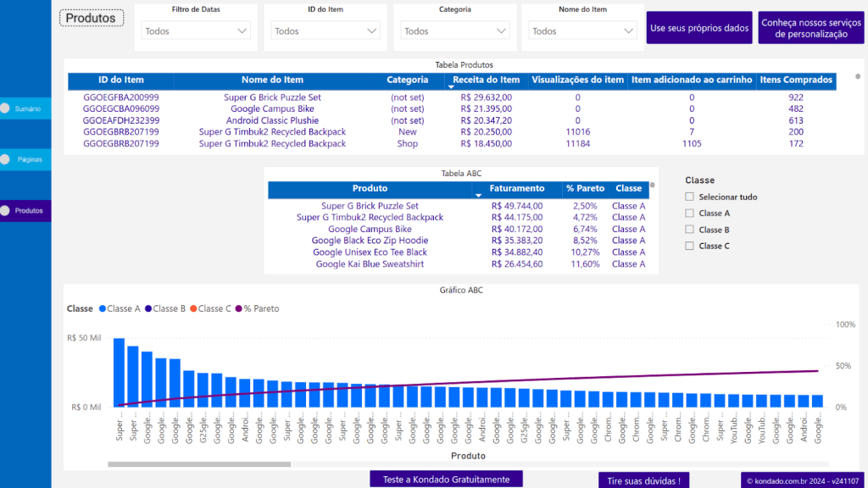Image resolution: width=868 pixels, height=488 pixels.
Task: Enable the Classe A checkbox filter
Action: tap(690, 213)
